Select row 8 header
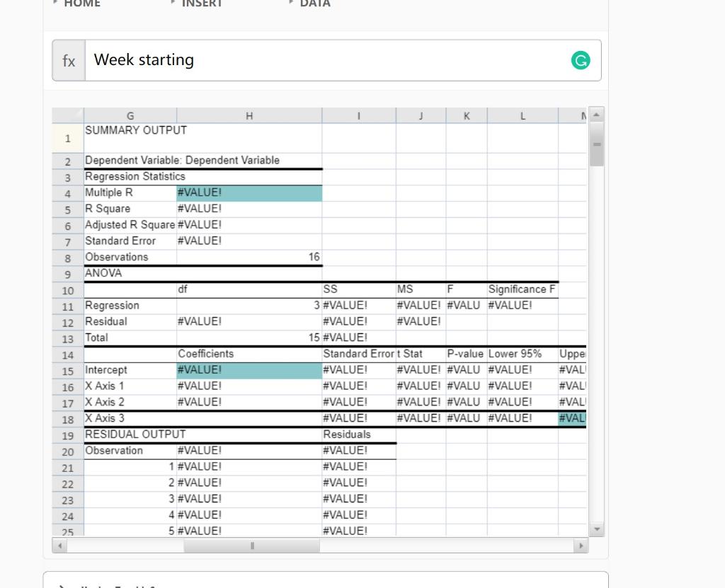The image size is (725, 588). click(x=68, y=258)
